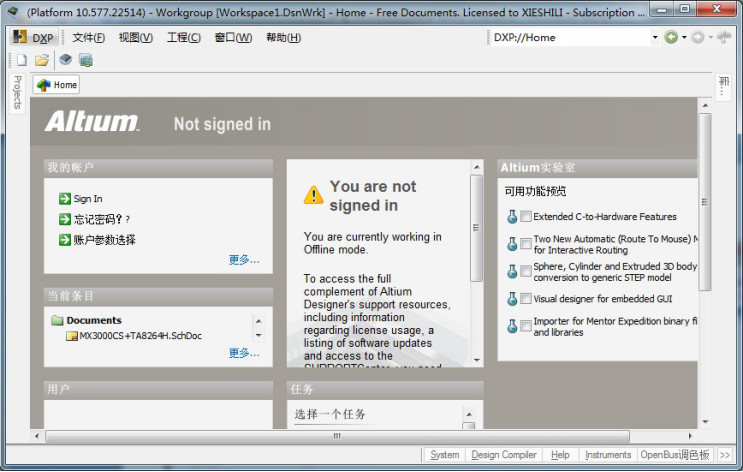The width and height of the screenshot is (743, 472).
Task: Click the Sign In green arrow icon
Action: coord(65,199)
